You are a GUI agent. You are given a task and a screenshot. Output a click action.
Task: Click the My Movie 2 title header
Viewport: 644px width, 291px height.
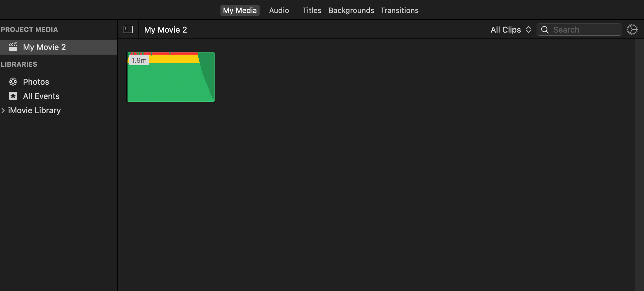[x=165, y=29]
